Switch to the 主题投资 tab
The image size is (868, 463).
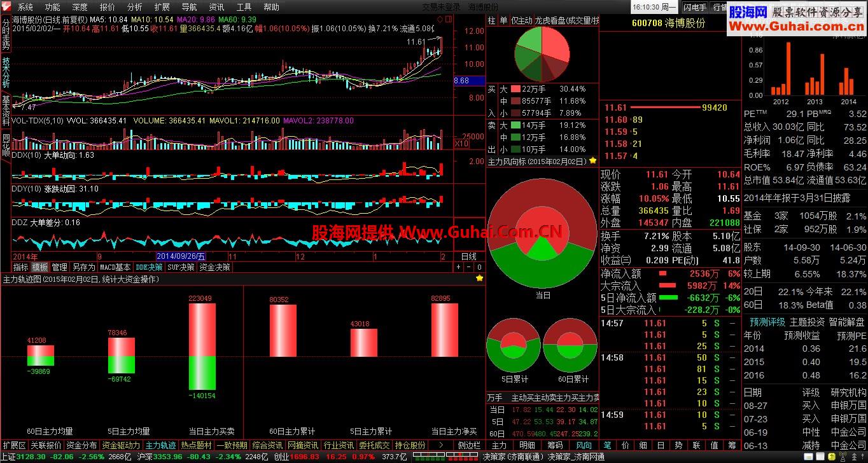point(807,322)
